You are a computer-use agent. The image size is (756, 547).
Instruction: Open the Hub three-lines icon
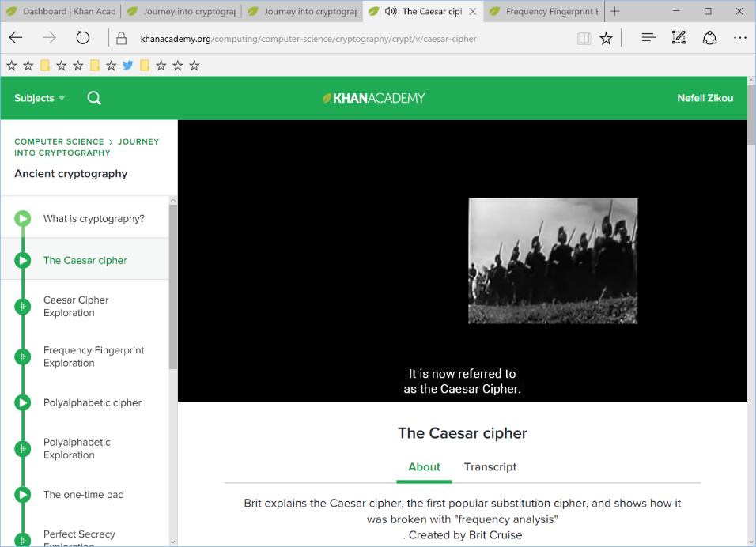tap(648, 37)
